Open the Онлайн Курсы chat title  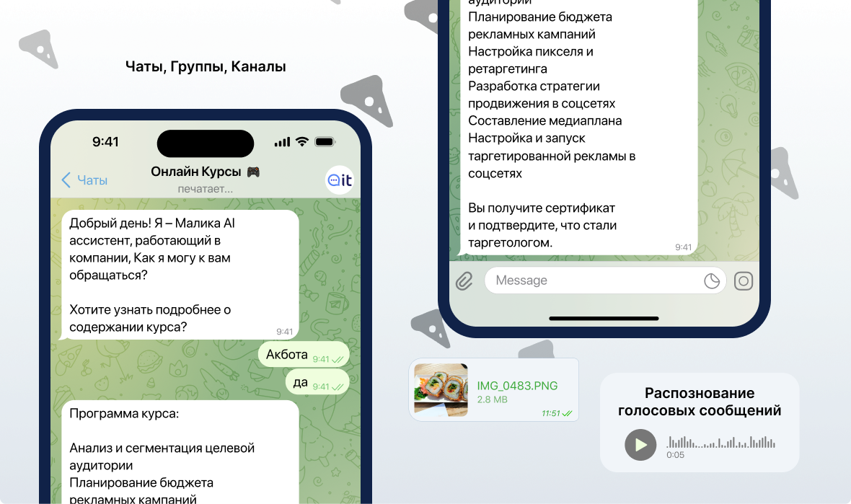coord(205,172)
